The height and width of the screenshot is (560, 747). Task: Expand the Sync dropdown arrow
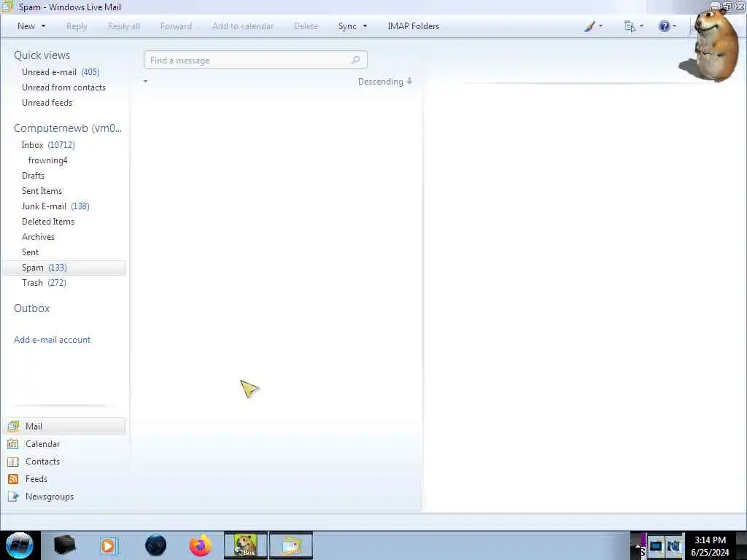click(365, 26)
